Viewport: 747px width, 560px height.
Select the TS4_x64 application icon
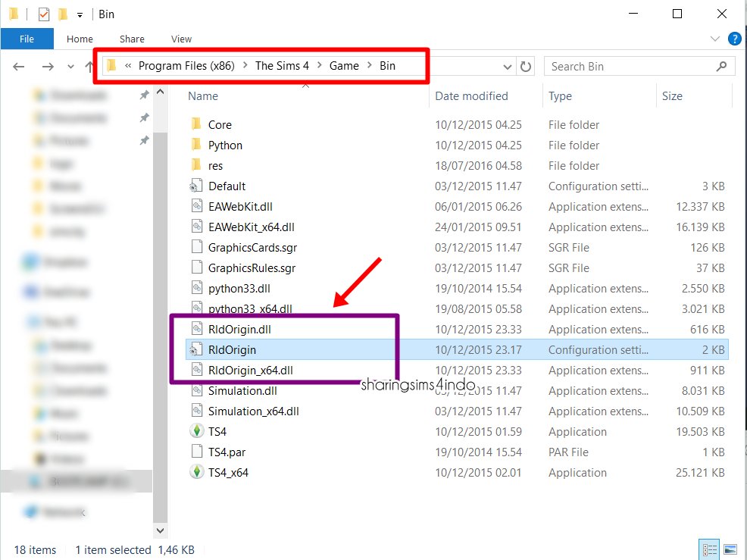click(x=196, y=472)
